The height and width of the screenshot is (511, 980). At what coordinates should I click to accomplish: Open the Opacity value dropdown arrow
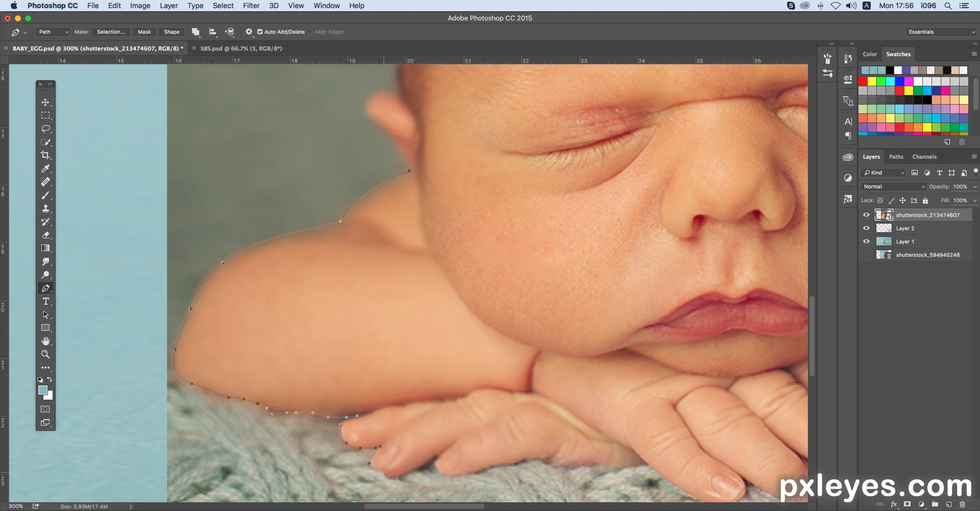pos(975,187)
